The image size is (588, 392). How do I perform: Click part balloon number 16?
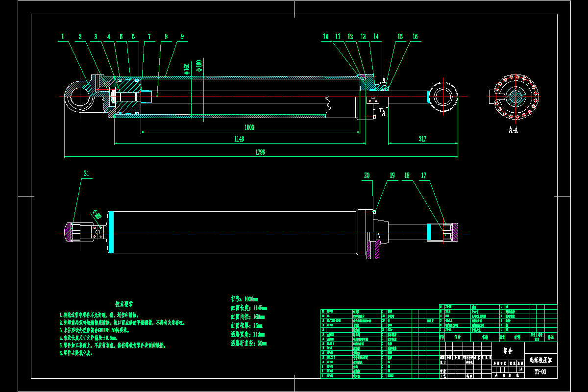(415, 37)
